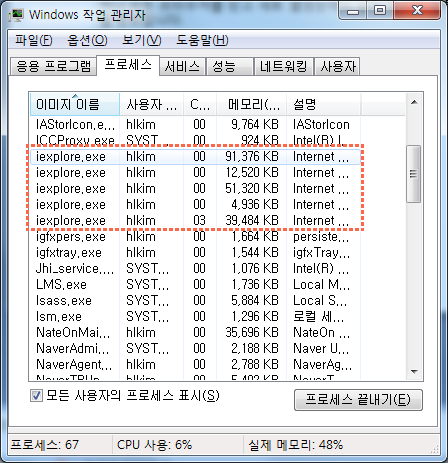Close the Windows 작업 관리자 window
The height and width of the screenshot is (463, 448).
tap(417, 11)
